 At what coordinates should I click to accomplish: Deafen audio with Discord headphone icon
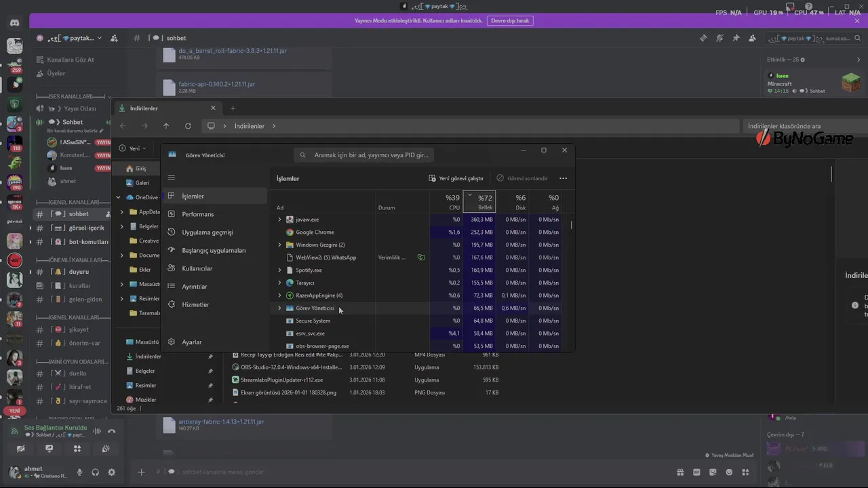[96, 472]
